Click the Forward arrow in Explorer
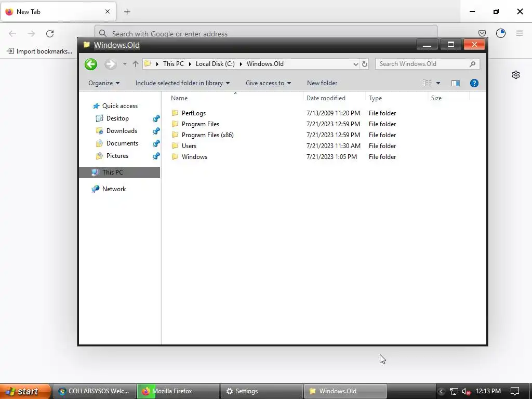This screenshot has width=532, height=399. [110, 64]
